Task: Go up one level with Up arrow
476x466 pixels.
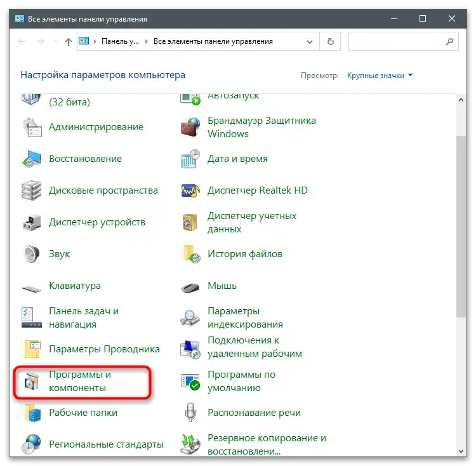Action: tap(69, 42)
